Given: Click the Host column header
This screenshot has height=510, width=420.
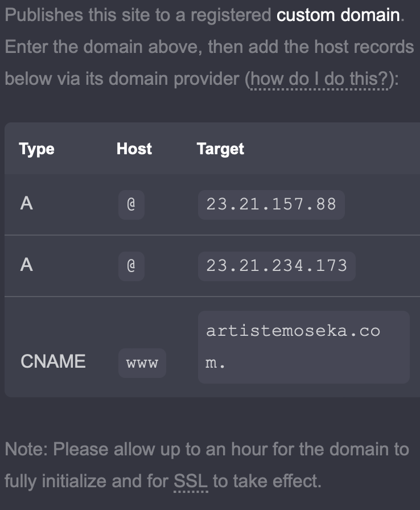Looking at the screenshot, I should tap(134, 149).
